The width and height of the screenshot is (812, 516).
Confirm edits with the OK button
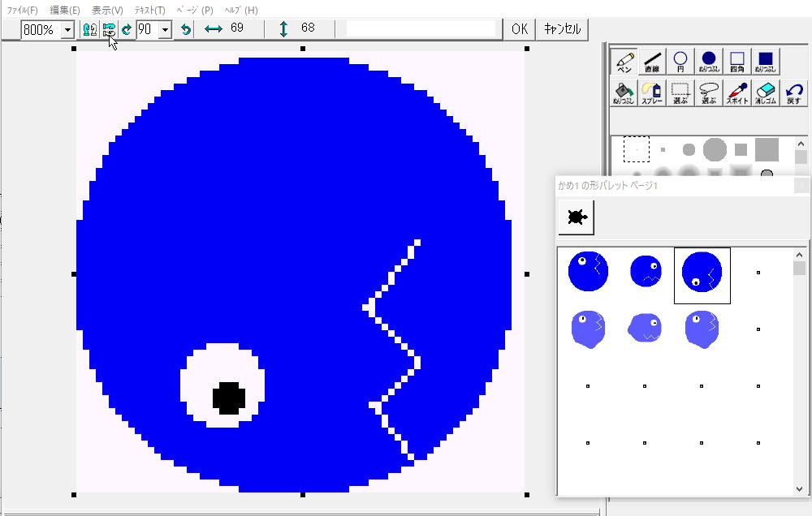pyautogui.click(x=520, y=29)
